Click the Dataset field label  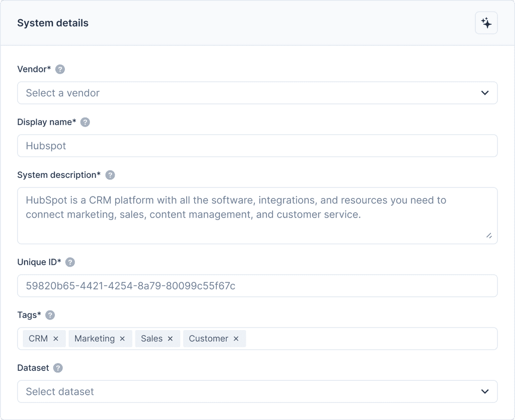pos(33,368)
